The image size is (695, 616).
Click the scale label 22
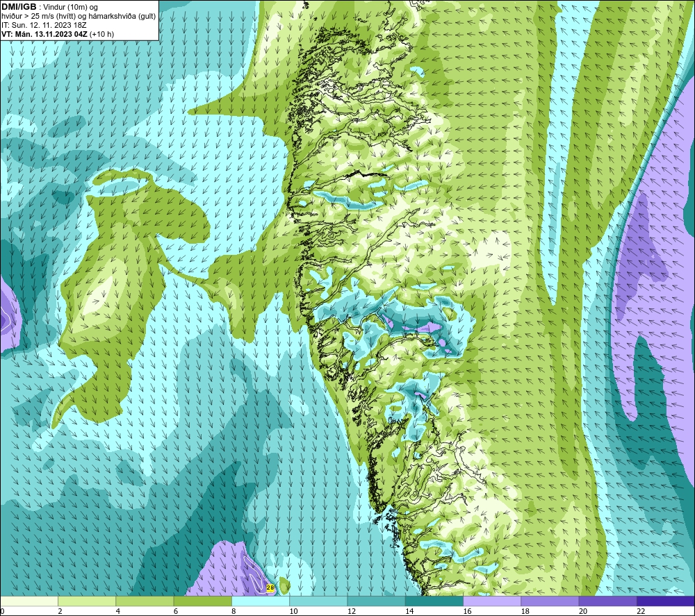click(641, 612)
